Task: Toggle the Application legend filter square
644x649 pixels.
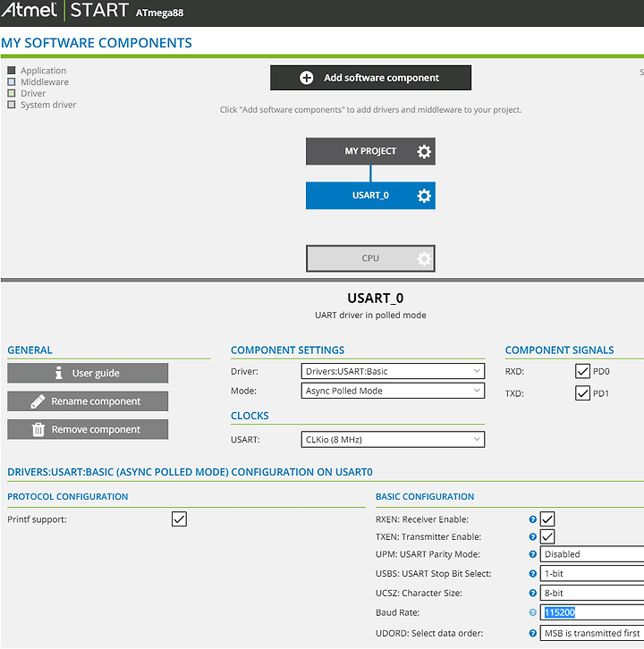Action: click(12, 71)
